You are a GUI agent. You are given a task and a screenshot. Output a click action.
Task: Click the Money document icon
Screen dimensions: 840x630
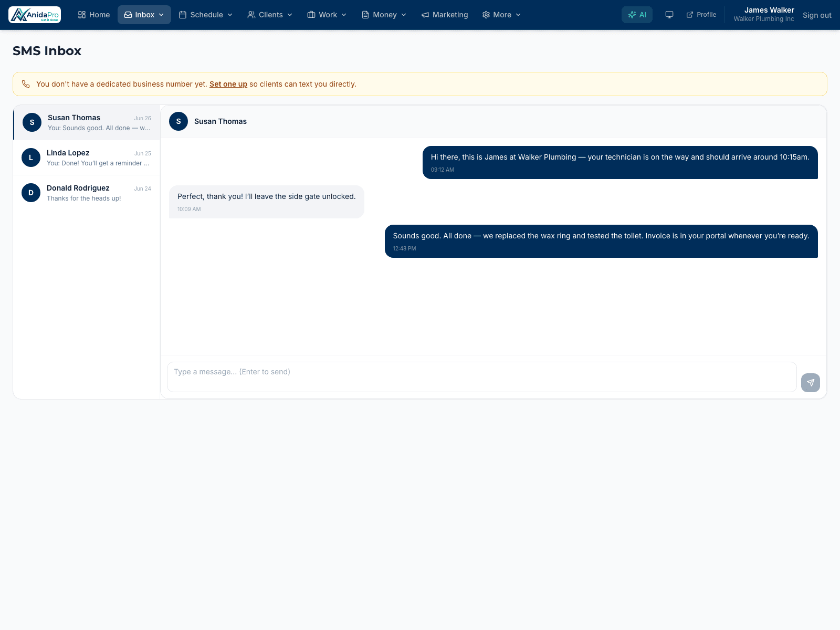pyautogui.click(x=365, y=15)
